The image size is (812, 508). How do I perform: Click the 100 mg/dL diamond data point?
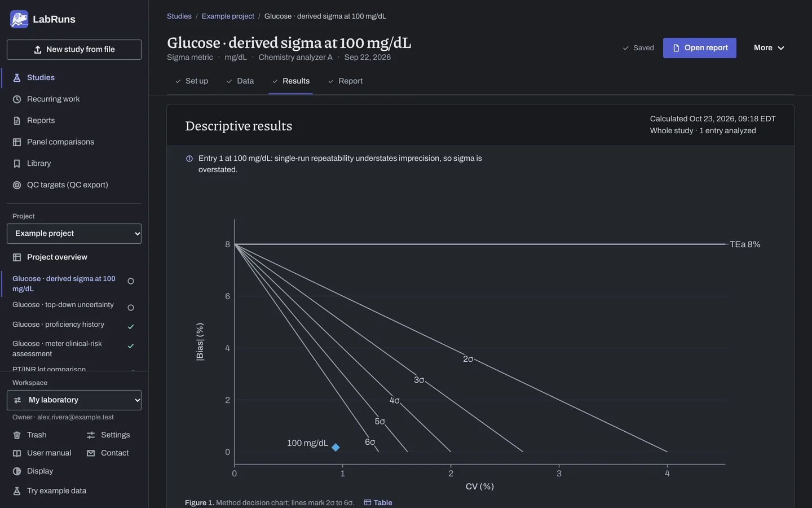pyautogui.click(x=336, y=447)
